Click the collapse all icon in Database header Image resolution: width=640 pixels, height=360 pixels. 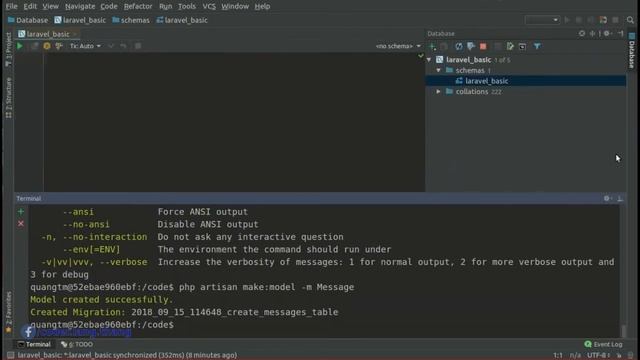click(x=593, y=33)
